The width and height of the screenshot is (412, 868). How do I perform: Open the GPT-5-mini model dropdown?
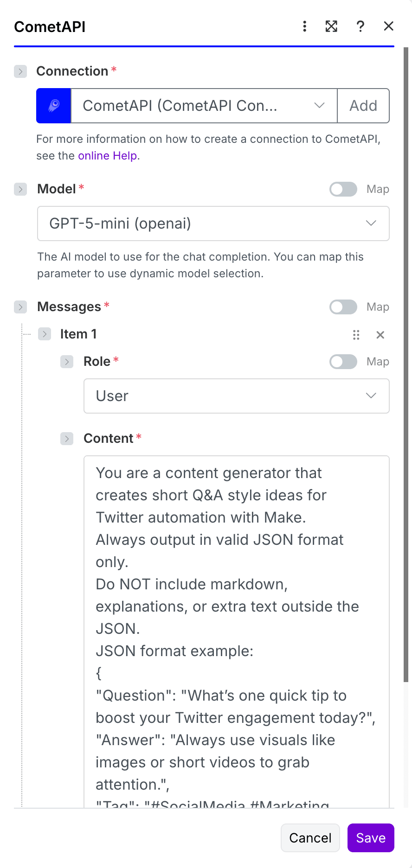click(213, 223)
